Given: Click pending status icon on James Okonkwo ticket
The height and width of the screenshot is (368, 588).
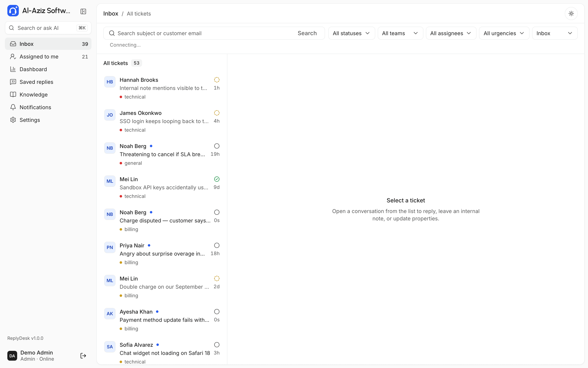Looking at the screenshot, I should [x=217, y=113].
